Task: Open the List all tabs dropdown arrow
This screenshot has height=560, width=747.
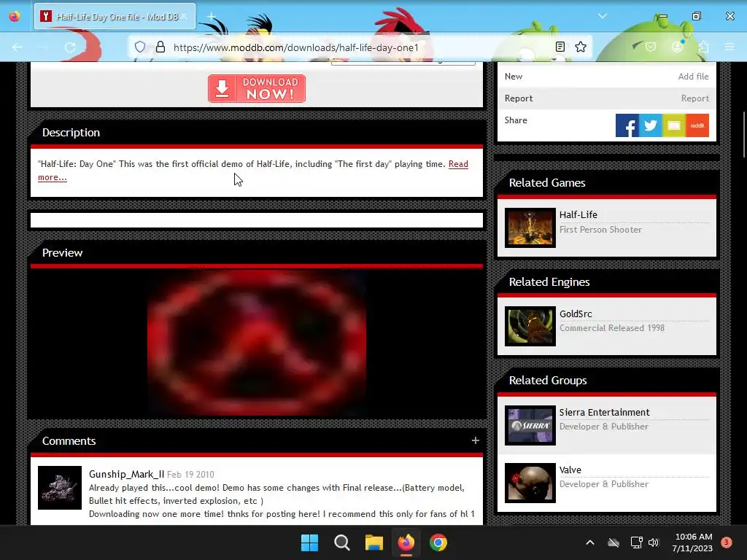Action: click(x=603, y=16)
